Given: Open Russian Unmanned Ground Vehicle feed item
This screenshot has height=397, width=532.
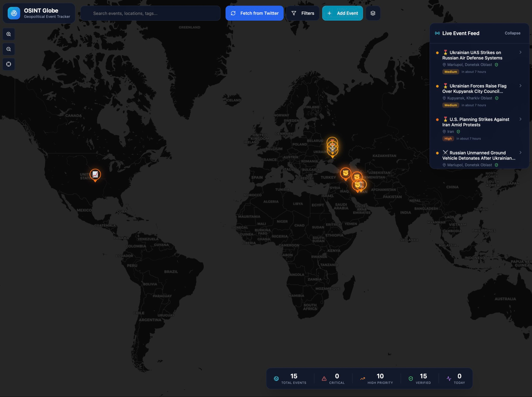Looking at the screenshot, I should coord(478,155).
